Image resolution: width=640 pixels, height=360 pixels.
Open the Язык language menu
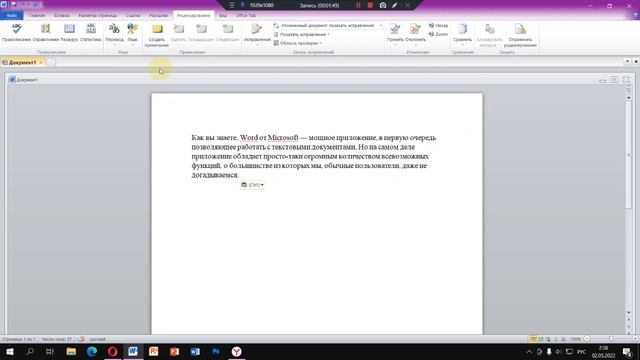tap(133, 33)
